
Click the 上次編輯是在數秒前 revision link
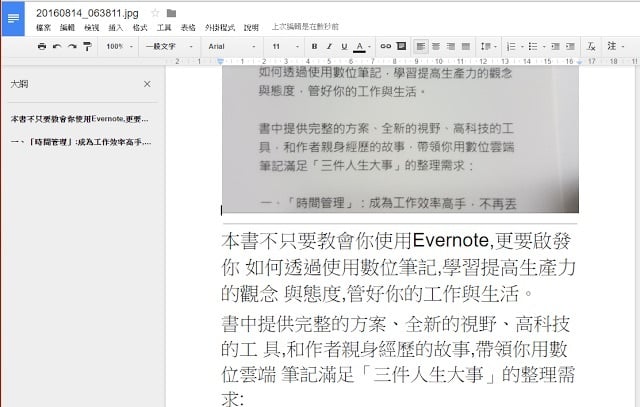tap(305, 27)
